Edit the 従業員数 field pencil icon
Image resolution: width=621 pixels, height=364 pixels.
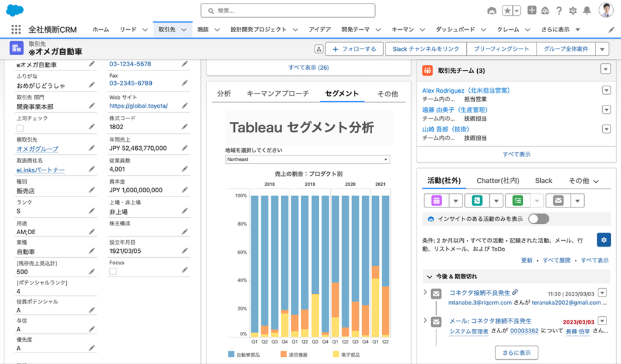pos(185,169)
